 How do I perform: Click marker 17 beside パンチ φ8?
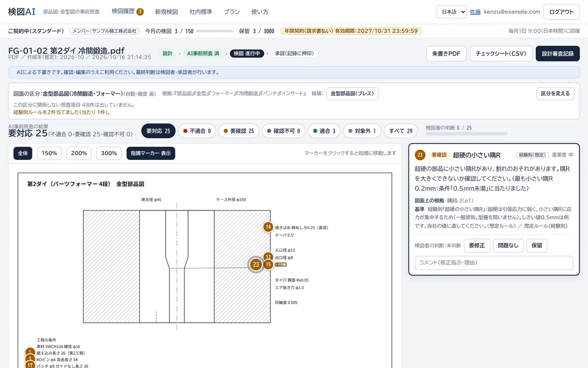click(30, 366)
